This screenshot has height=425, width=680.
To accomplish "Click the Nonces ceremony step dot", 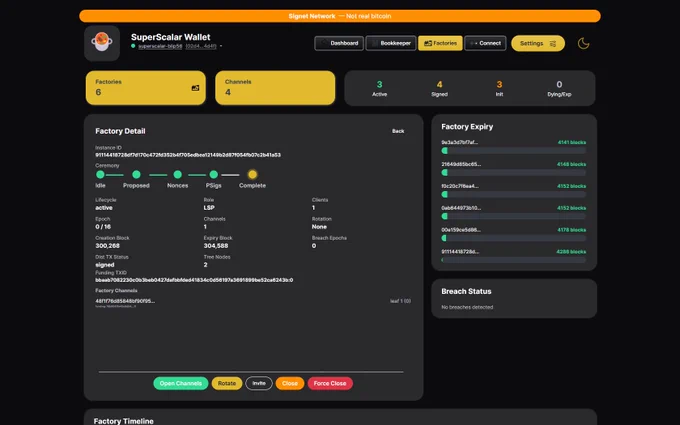I will point(177,174).
